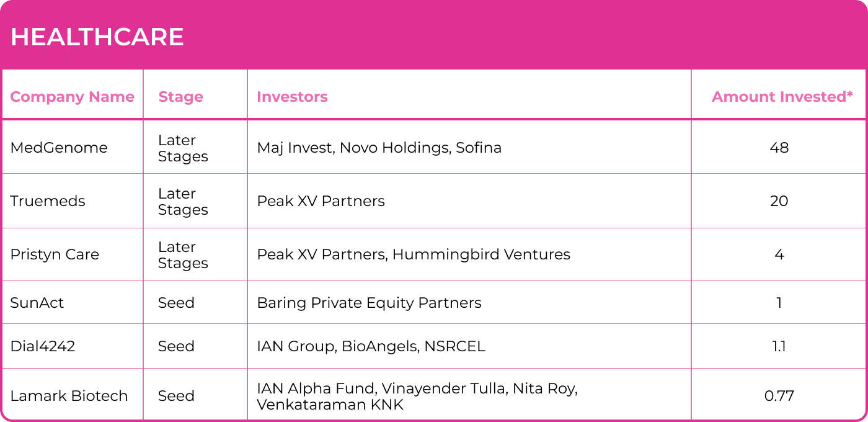This screenshot has height=422, width=868.
Task: Select the Pristyn Care row name
Action: tap(55, 254)
